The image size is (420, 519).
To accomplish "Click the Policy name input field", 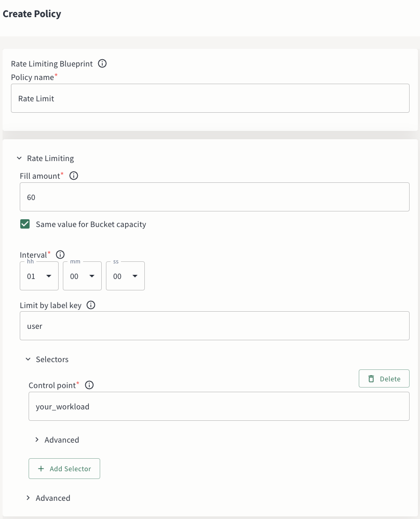I will coord(210,98).
